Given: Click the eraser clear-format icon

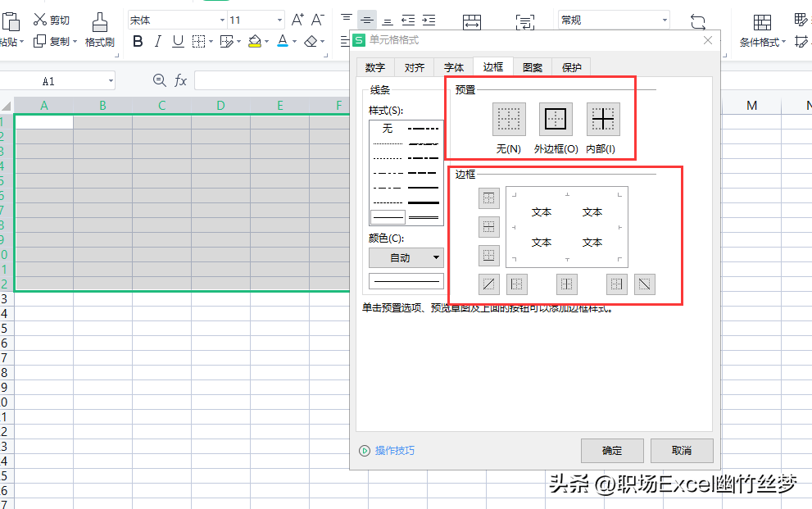Looking at the screenshot, I should 311,42.
